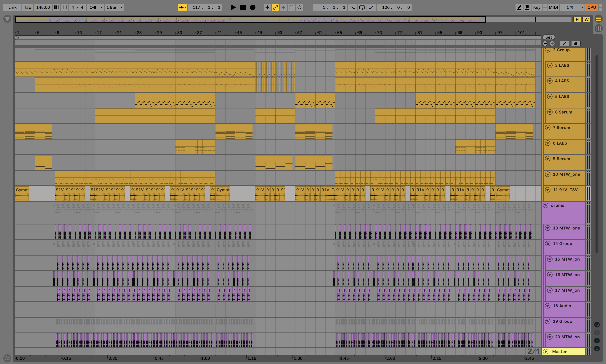Toggle Follow playback arrow button
606x364 pixels.
pyautogui.click(x=182, y=7)
